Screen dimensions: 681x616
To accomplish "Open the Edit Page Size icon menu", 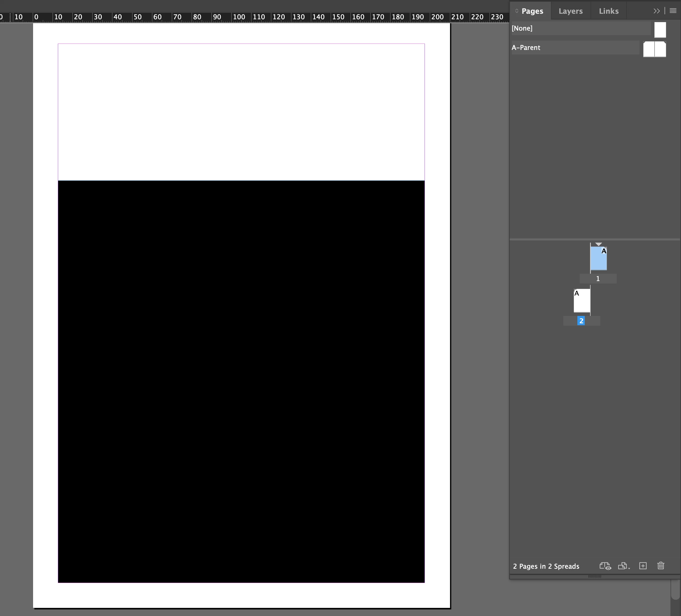I will (623, 566).
